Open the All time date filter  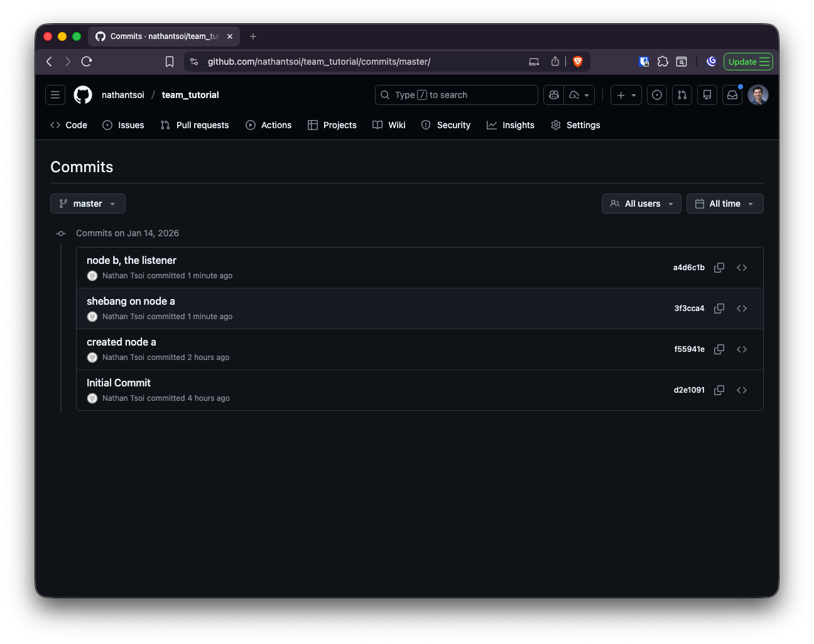click(725, 204)
